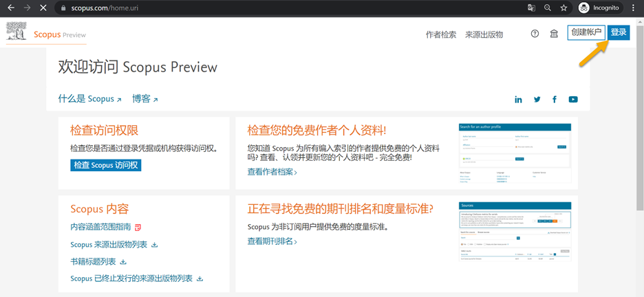
Task: Open Scopus YouTube channel icon
Action: point(573,99)
